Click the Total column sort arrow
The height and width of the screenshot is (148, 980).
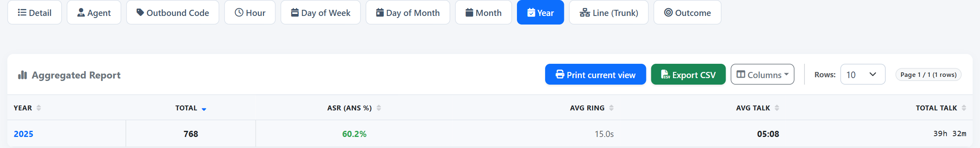click(x=204, y=109)
